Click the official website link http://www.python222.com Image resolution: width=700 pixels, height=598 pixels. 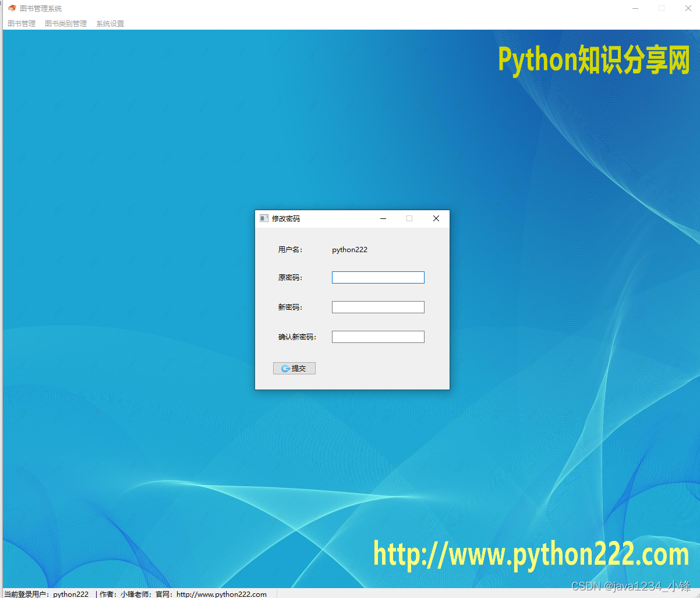(x=221, y=594)
